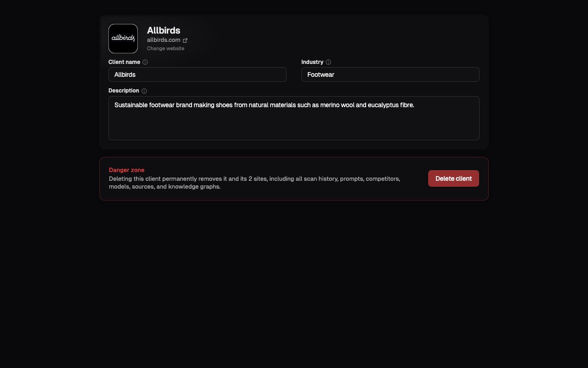Image resolution: width=588 pixels, height=368 pixels.
Task: Click the Allbirds heading title
Action: coord(164,30)
